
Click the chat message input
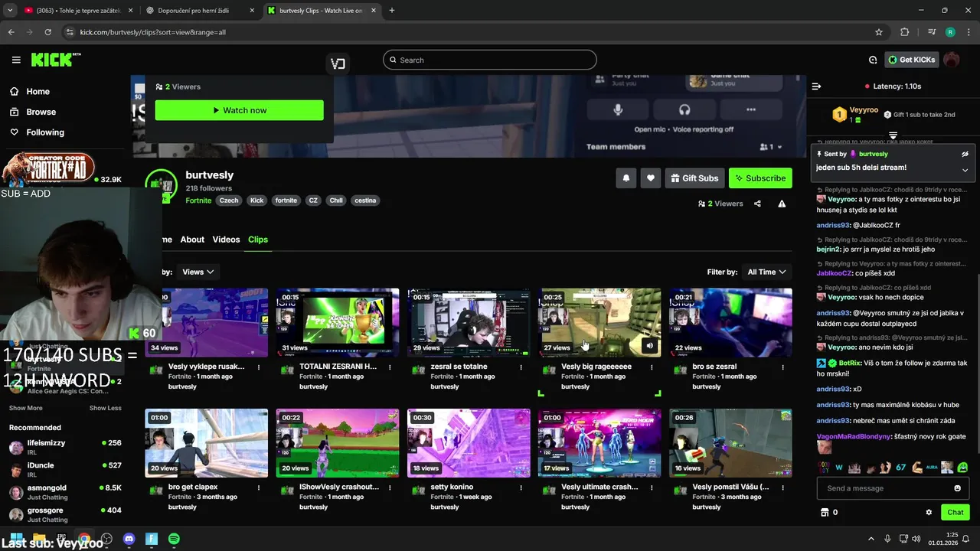pyautogui.click(x=884, y=488)
